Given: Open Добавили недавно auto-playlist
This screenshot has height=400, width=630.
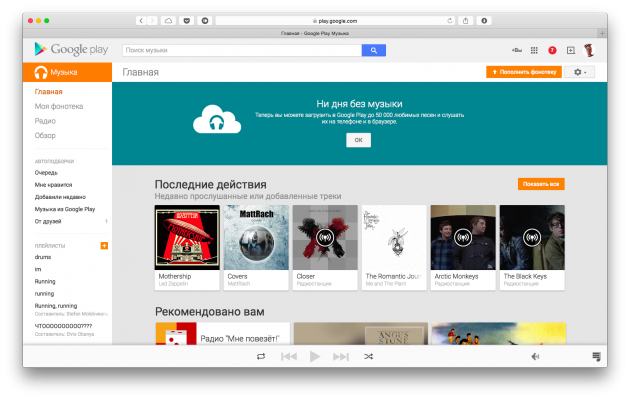Looking at the screenshot, I should [60, 197].
